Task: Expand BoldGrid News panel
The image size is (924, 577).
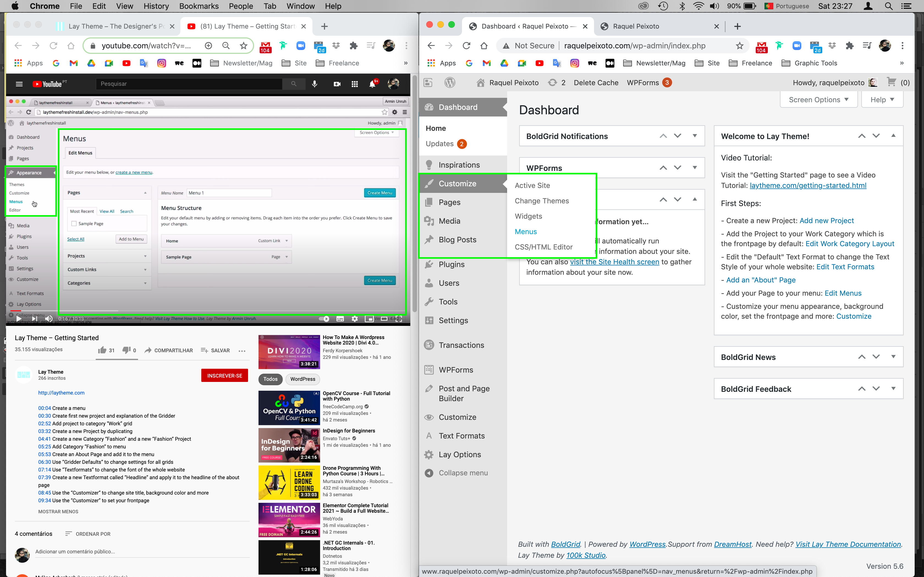Action: coord(893,357)
